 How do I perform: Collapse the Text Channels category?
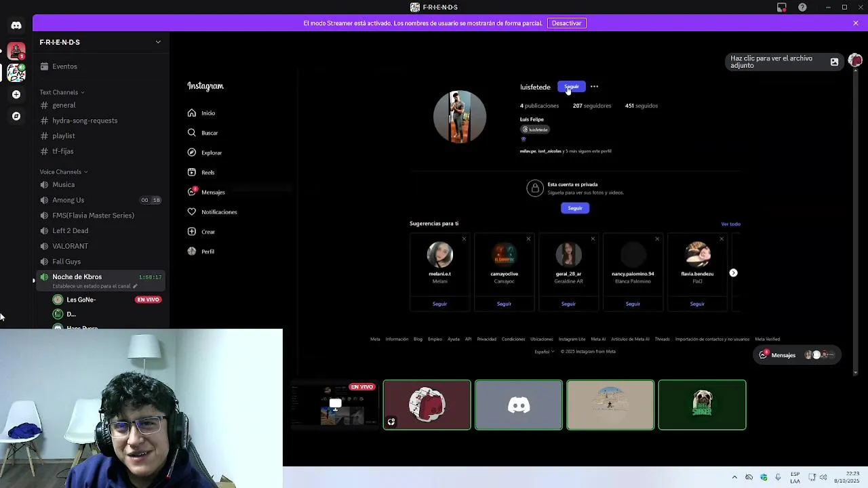tap(62, 92)
